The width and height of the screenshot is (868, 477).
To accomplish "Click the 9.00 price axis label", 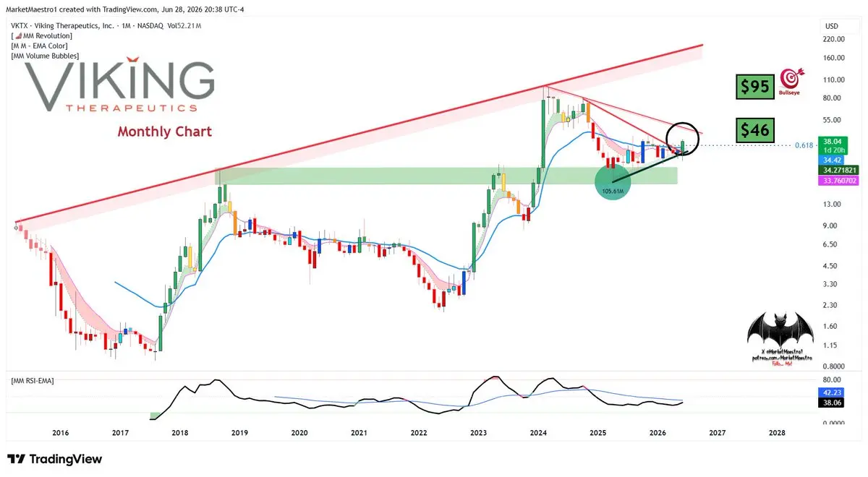I will click(830, 225).
